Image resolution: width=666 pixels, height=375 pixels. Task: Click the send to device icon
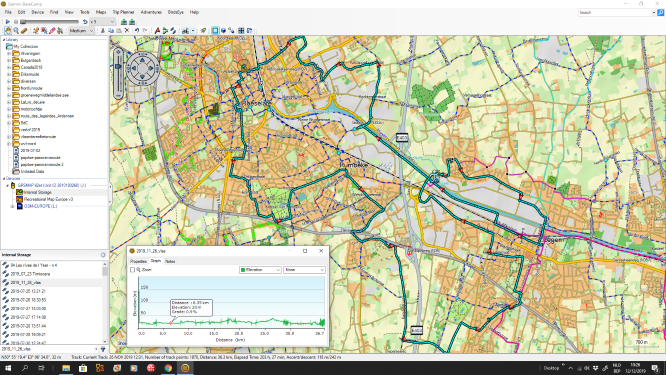point(132,21)
